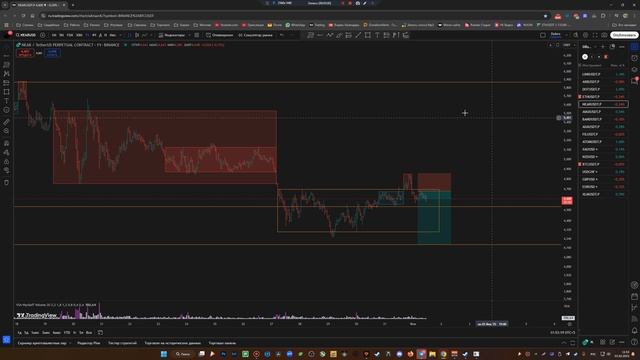This screenshot has width=640, height=360.
Task: Open the Тестер стратегий tab
Action: [x=122, y=343]
